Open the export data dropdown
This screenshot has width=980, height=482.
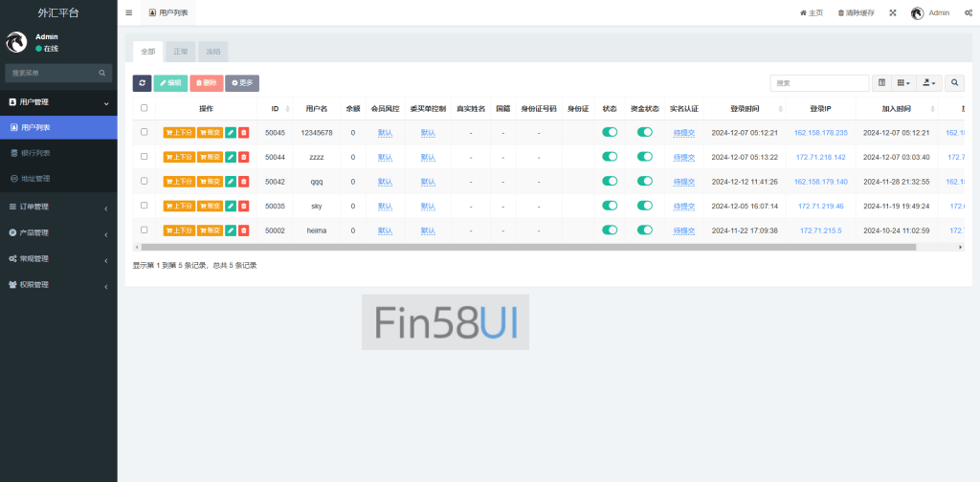tap(928, 83)
